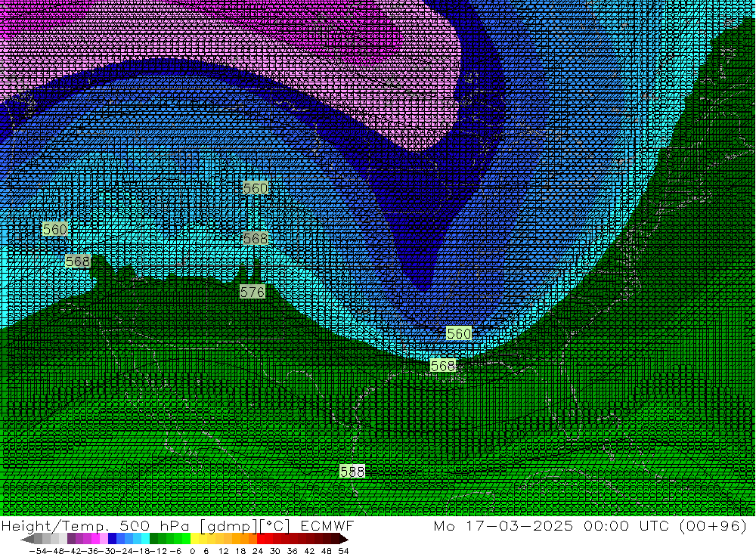
Task: Click the forecast step '(00+96)' text
Action: click(713, 525)
